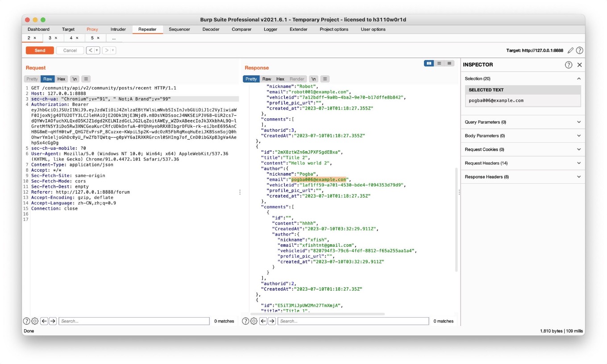Close Repeater tab 5
The width and height of the screenshot is (607, 364).
98,38
